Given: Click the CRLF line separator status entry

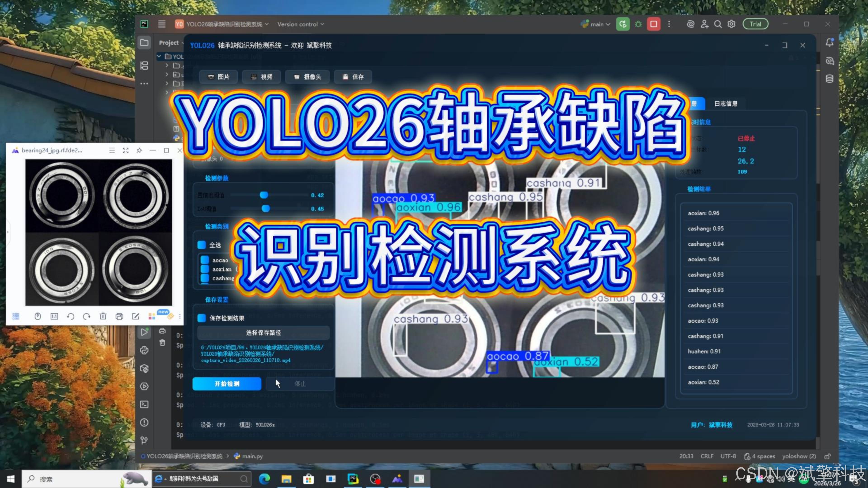Looking at the screenshot, I should 707,456.
